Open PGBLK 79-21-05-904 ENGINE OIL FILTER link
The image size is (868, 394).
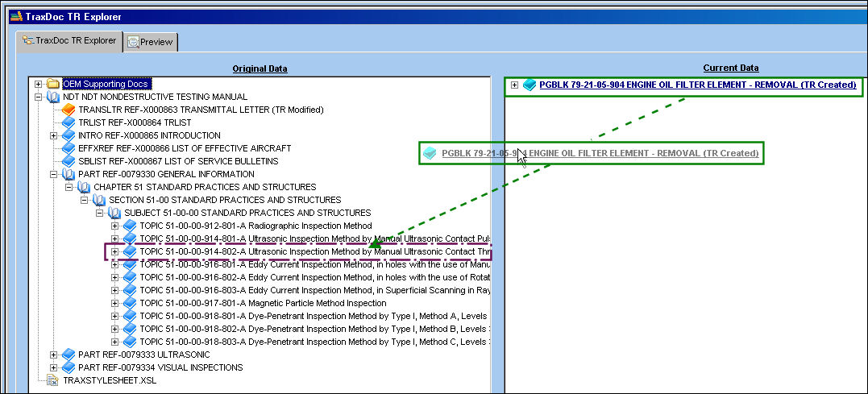697,85
